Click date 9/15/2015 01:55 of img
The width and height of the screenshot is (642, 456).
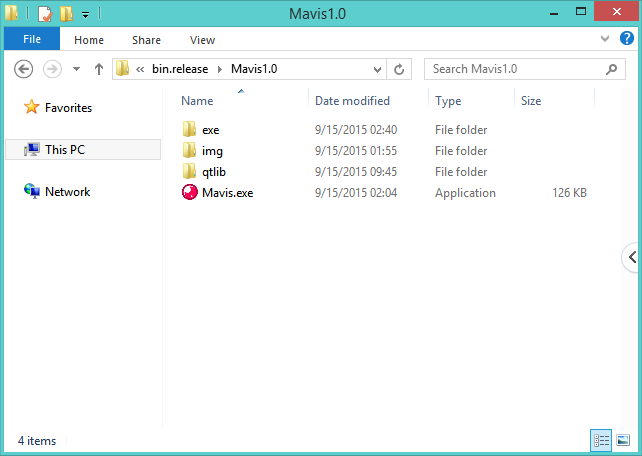pos(356,151)
